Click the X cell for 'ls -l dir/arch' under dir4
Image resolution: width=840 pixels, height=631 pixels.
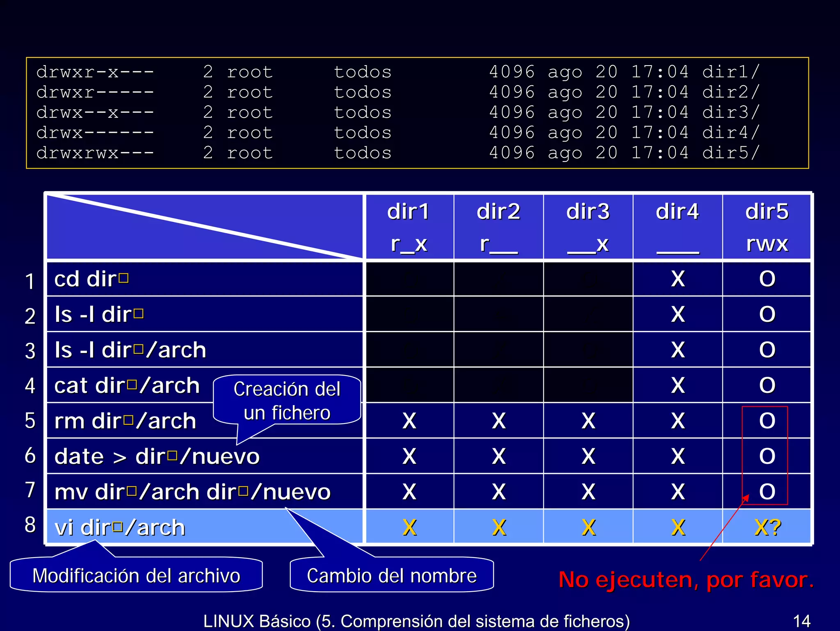tap(678, 350)
